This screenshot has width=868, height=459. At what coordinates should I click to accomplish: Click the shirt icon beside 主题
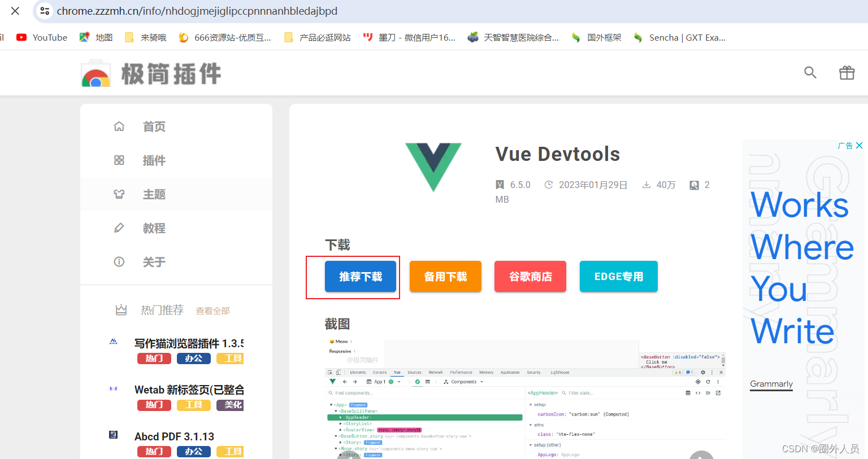coord(119,194)
